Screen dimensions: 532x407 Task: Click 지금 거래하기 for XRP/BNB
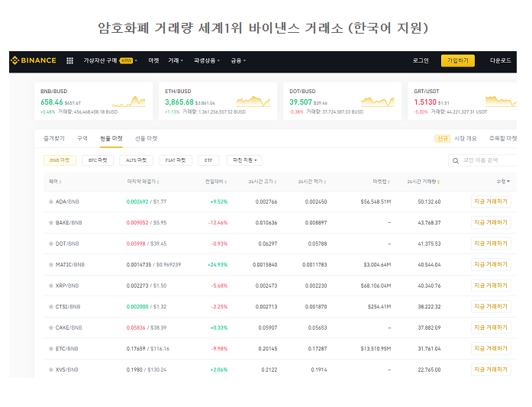click(491, 286)
